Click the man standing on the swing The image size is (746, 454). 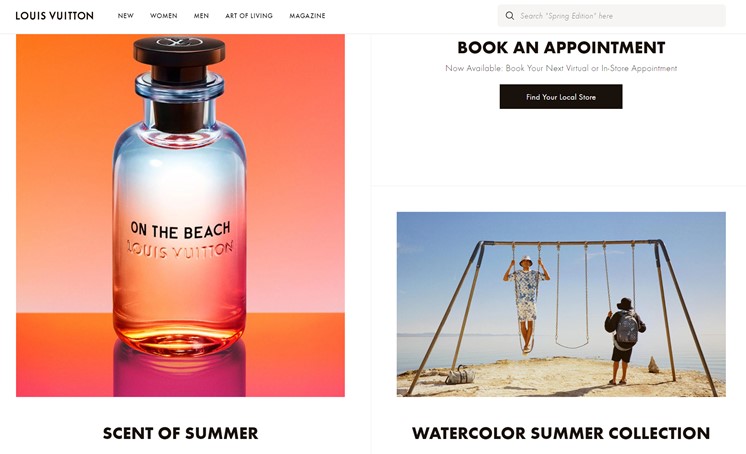click(526, 304)
